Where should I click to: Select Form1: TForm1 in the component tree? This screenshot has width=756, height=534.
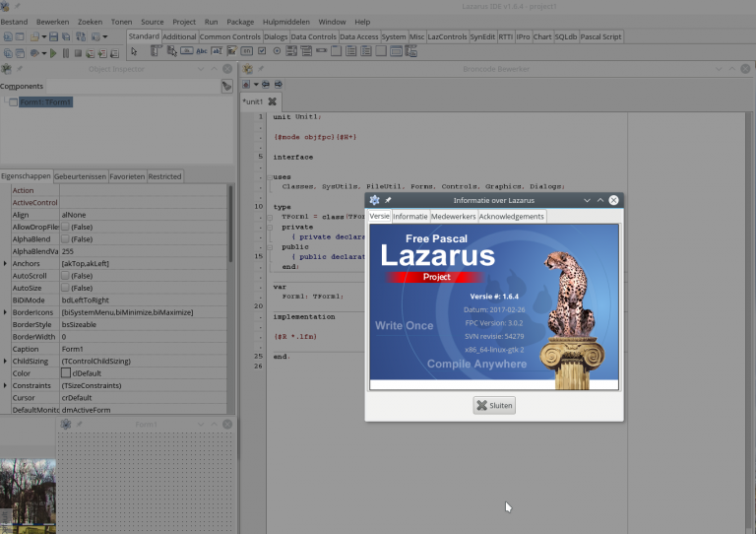click(x=44, y=102)
